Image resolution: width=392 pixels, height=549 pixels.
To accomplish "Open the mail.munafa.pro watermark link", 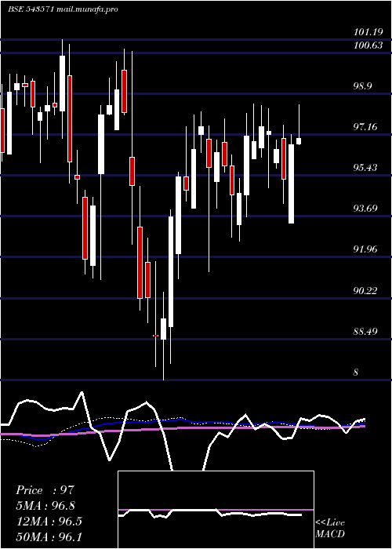I will click(x=87, y=9).
